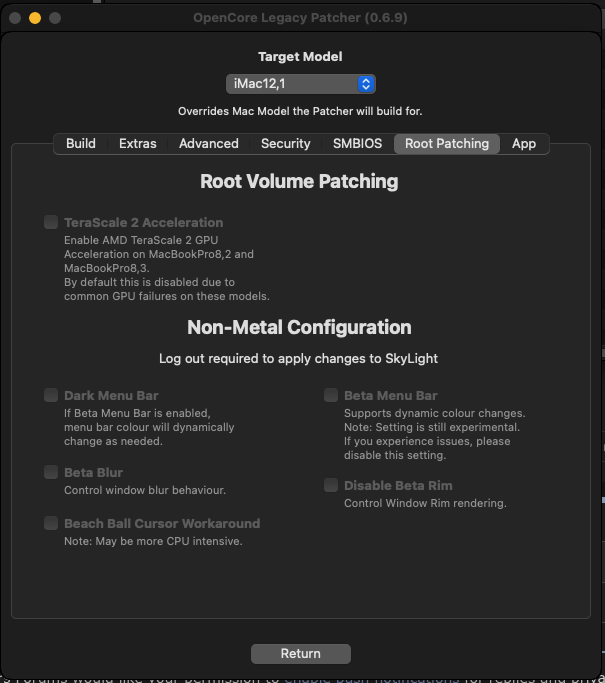
Task: Click the "Non-Metal Configuration" heading
Action: coord(299,328)
